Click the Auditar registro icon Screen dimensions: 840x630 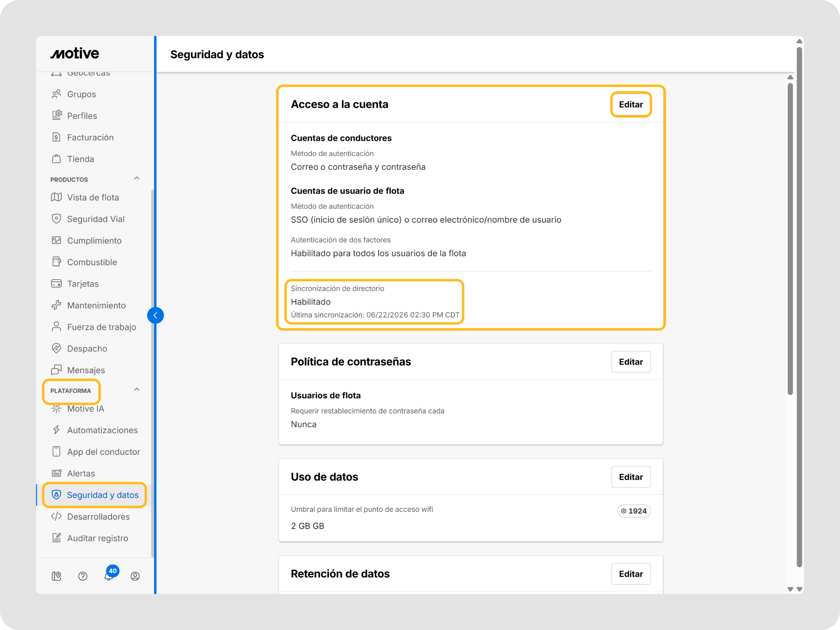pyautogui.click(x=57, y=538)
